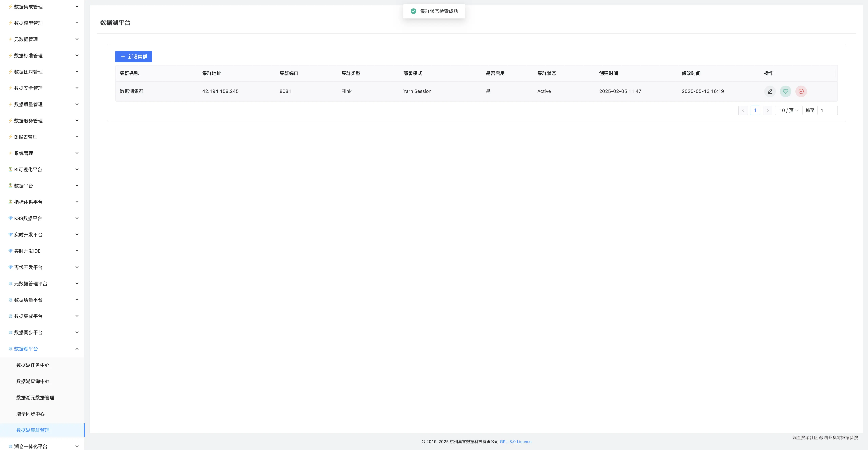The height and width of the screenshot is (450, 868).
Task: Click the red delete icon in 操作 column
Action: coord(801,91)
